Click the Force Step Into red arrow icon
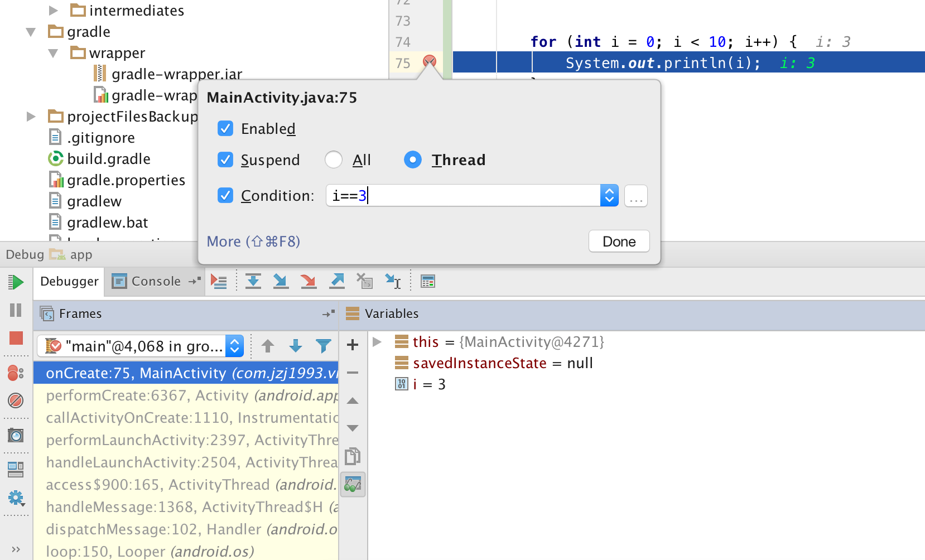925x560 pixels. click(x=308, y=281)
